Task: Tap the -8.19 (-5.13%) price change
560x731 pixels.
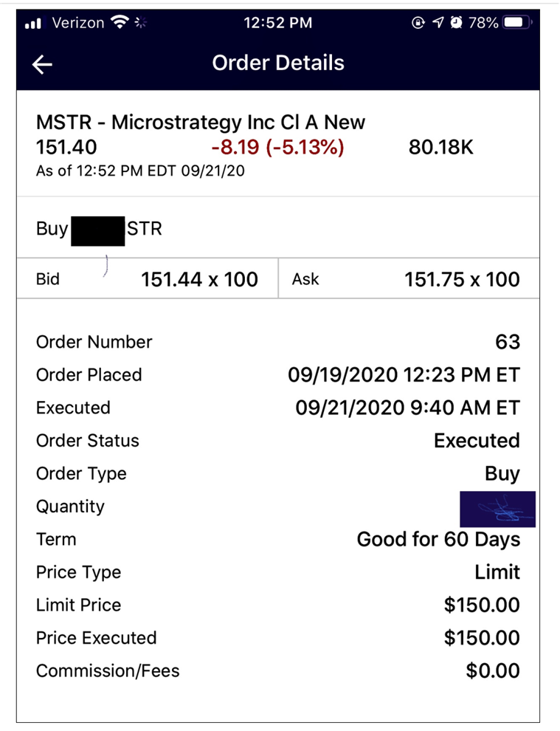Action: (x=277, y=148)
